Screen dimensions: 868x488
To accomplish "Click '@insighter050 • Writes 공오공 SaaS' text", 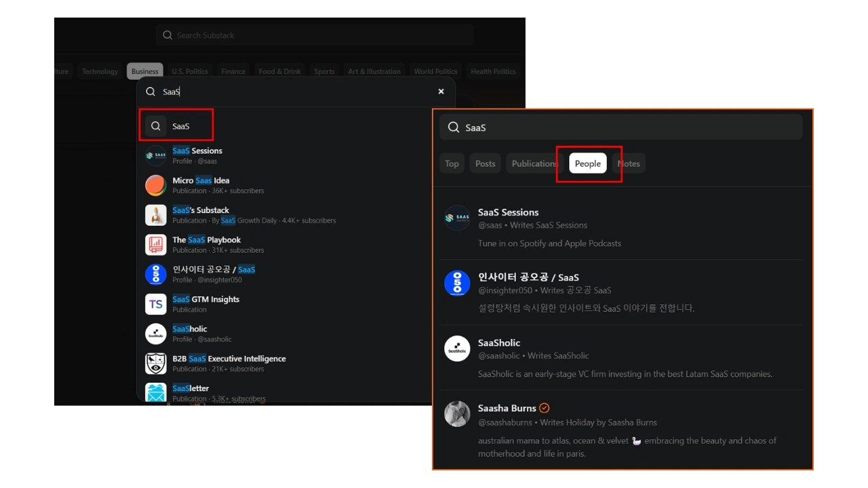I will tap(545, 290).
